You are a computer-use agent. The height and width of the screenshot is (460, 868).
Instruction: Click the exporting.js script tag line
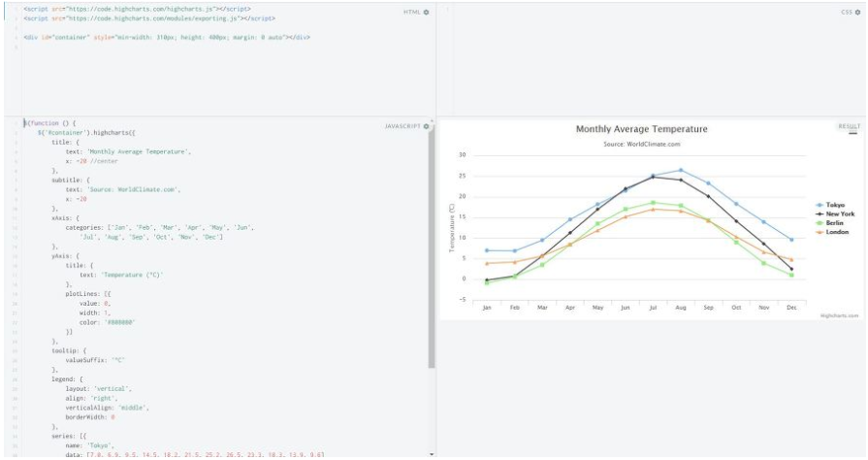(x=149, y=18)
